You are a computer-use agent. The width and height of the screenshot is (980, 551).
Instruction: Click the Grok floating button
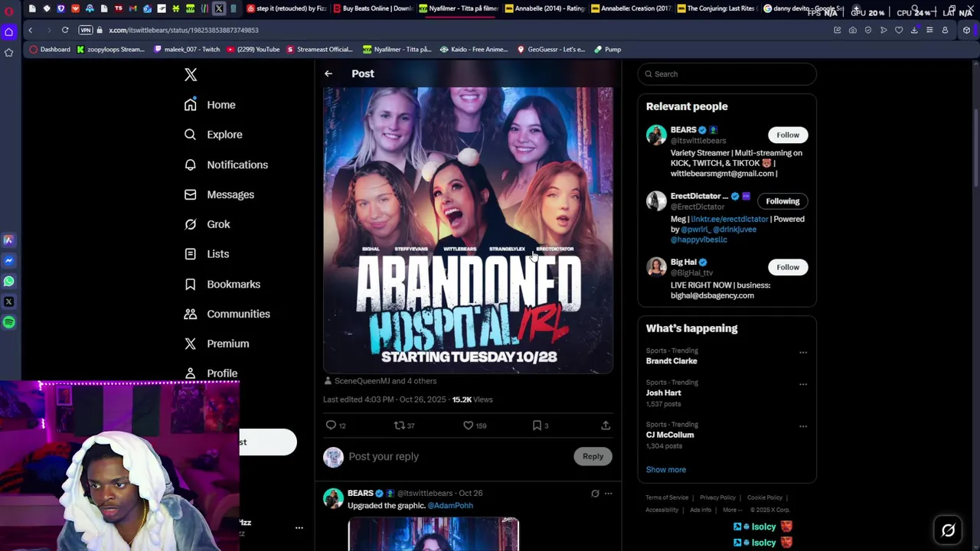(948, 530)
